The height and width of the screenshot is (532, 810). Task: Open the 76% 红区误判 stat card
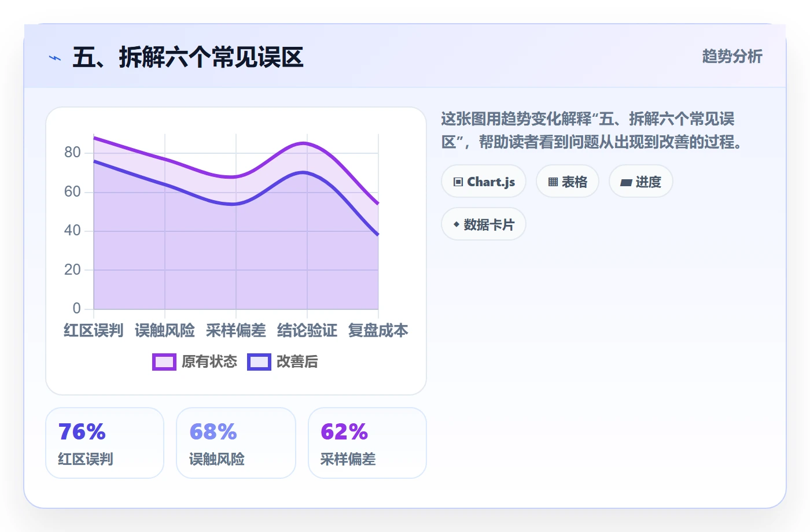click(x=105, y=443)
